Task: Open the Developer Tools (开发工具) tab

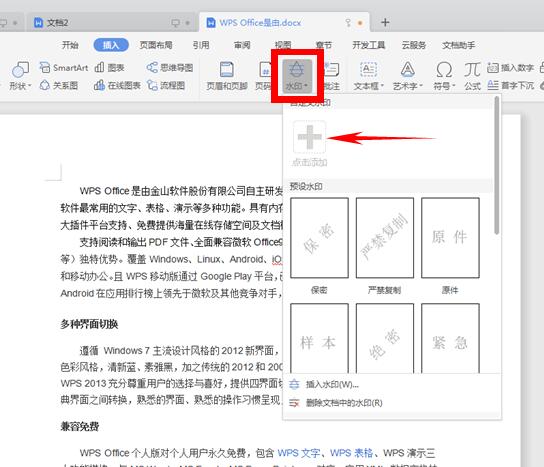Action: (x=368, y=45)
